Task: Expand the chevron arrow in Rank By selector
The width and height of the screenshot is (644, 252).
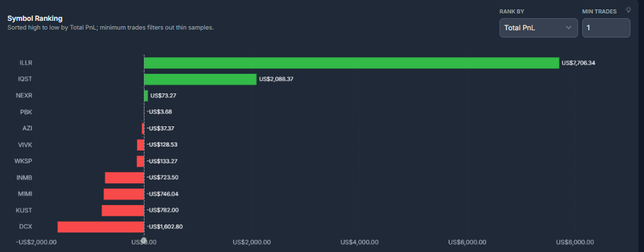Action: 569,28
